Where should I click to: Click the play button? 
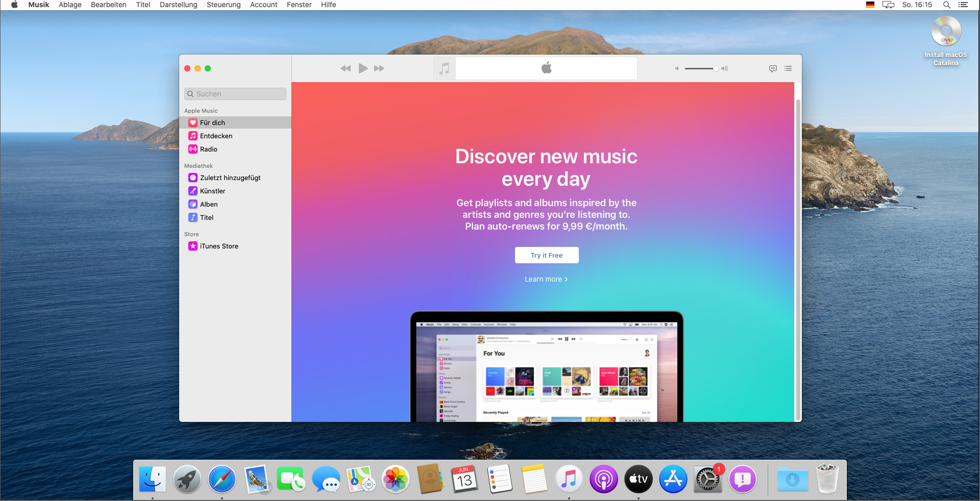pos(363,68)
